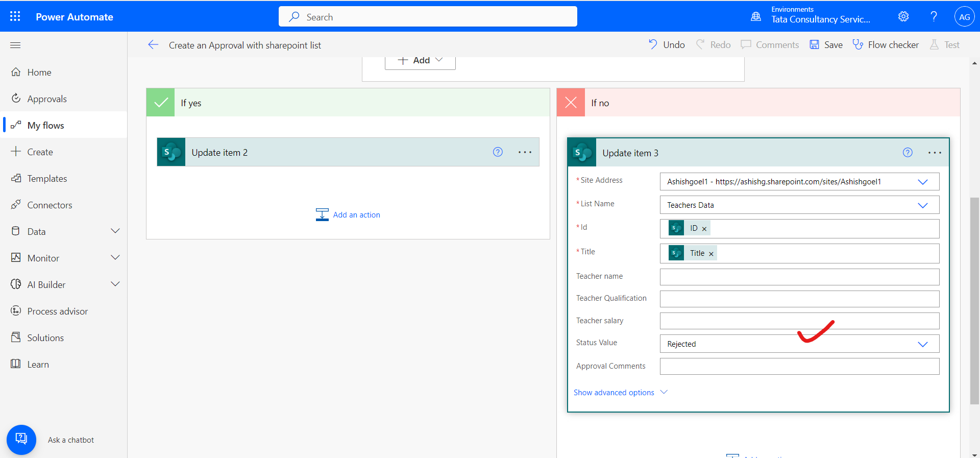
Task: Expand the Data section in sidebar
Action: pyautogui.click(x=115, y=231)
